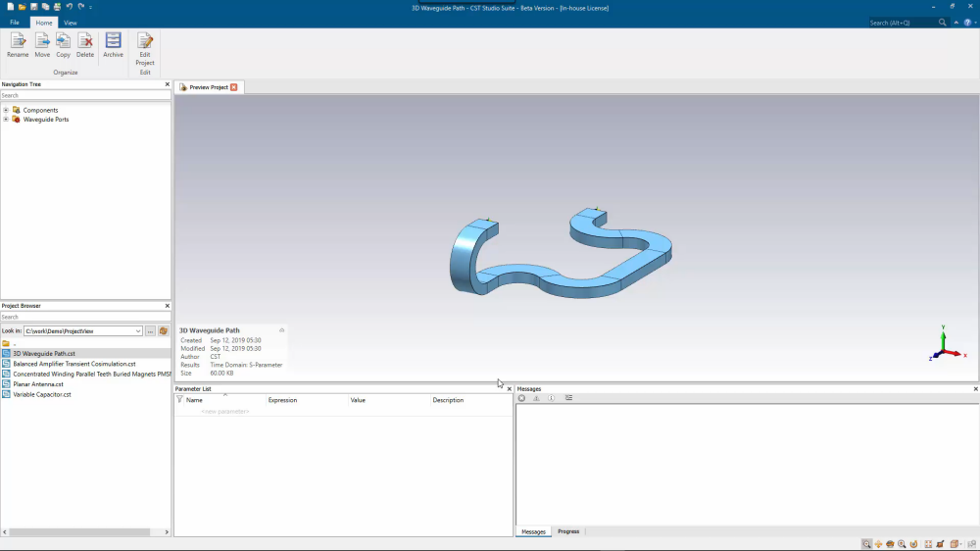Image resolution: width=980 pixels, height=551 pixels.
Task: Open the Archive tool
Action: (x=113, y=45)
